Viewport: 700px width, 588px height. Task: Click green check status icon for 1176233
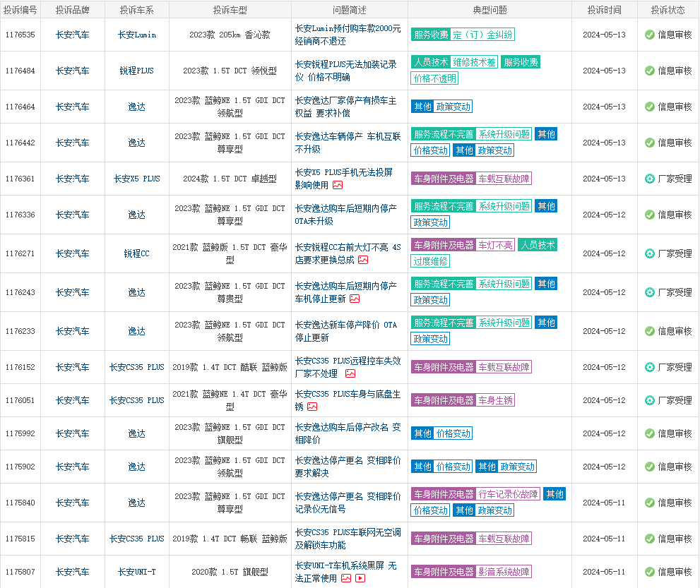650,332
